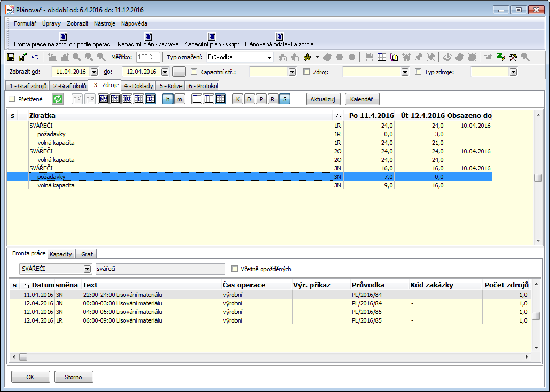Click the Měřítko 100 % scale field
The height and width of the screenshot is (392, 550).
pos(148,57)
